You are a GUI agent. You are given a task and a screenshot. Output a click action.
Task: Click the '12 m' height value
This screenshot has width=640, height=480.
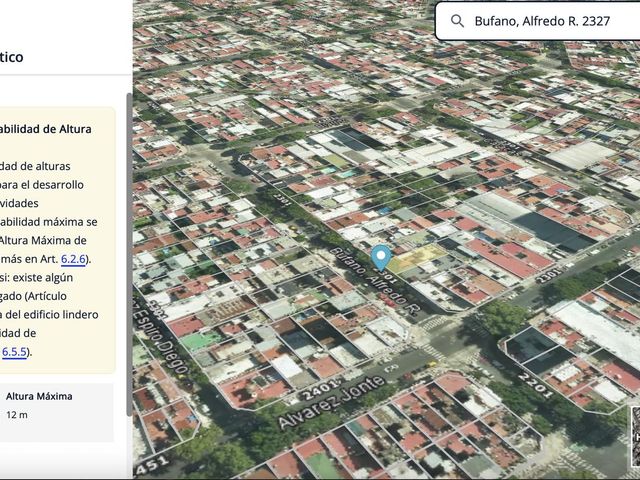click(x=17, y=415)
